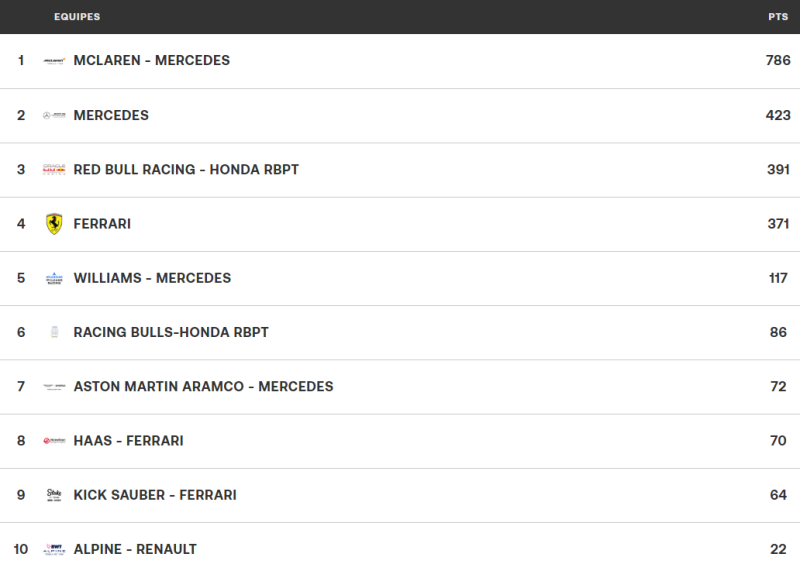Screen dimensions: 800x571
Task: Open the McLaren - Mercedes team name
Action: click(x=152, y=61)
